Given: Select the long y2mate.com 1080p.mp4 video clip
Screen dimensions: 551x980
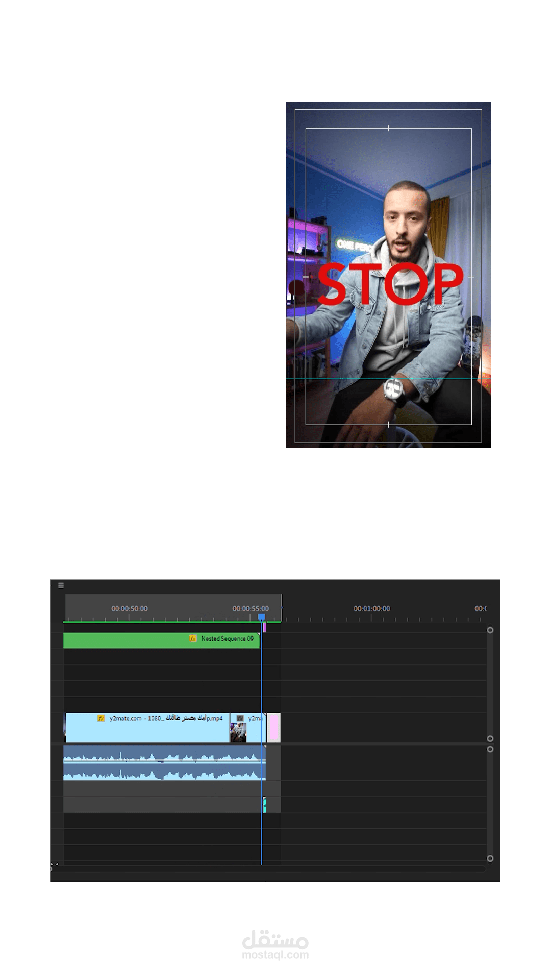Looking at the screenshot, I should pos(147,727).
